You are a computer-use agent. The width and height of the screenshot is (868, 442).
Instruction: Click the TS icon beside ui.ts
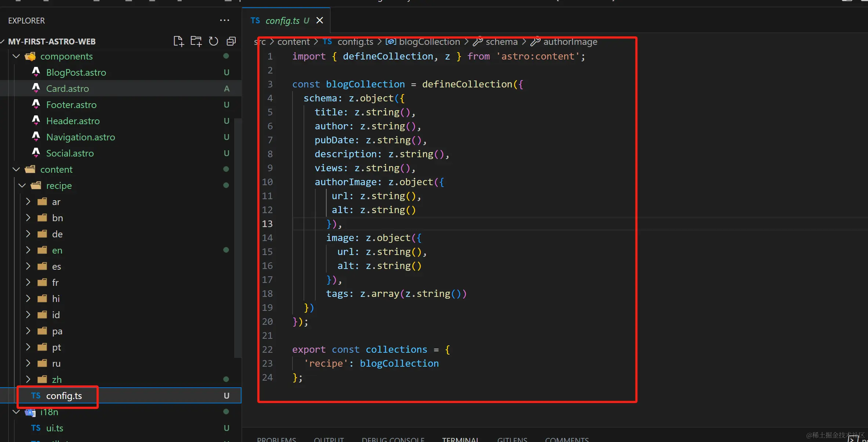tap(36, 428)
